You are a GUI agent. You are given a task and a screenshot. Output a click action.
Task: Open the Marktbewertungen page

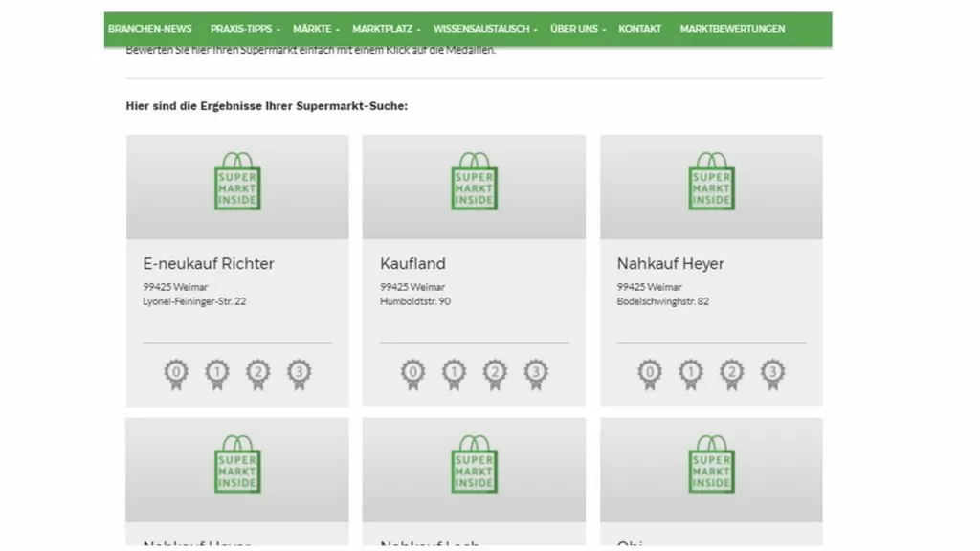point(732,29)
